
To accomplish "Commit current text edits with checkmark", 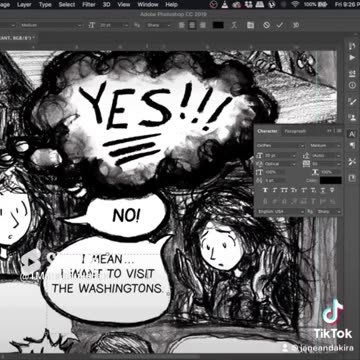I will coord(279,25).
